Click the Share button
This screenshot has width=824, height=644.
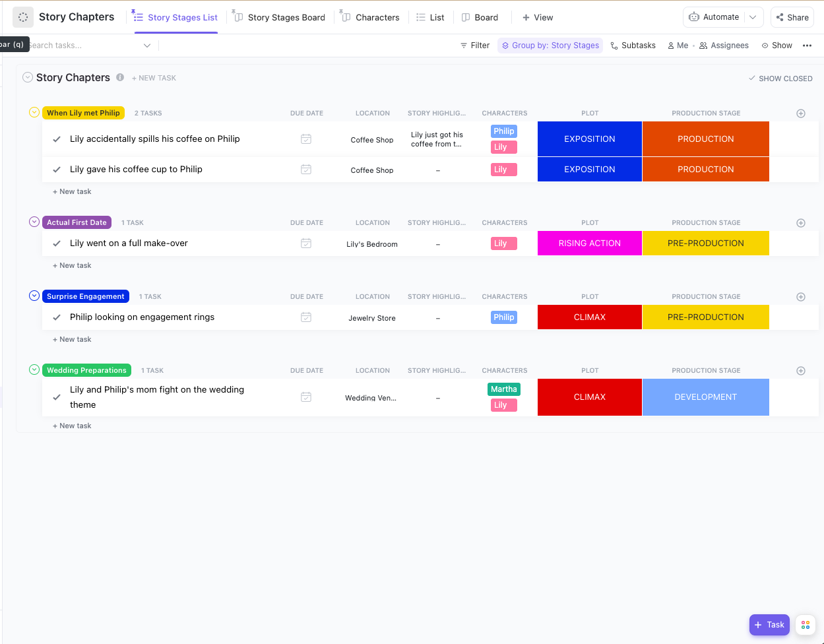click(792, 17)
